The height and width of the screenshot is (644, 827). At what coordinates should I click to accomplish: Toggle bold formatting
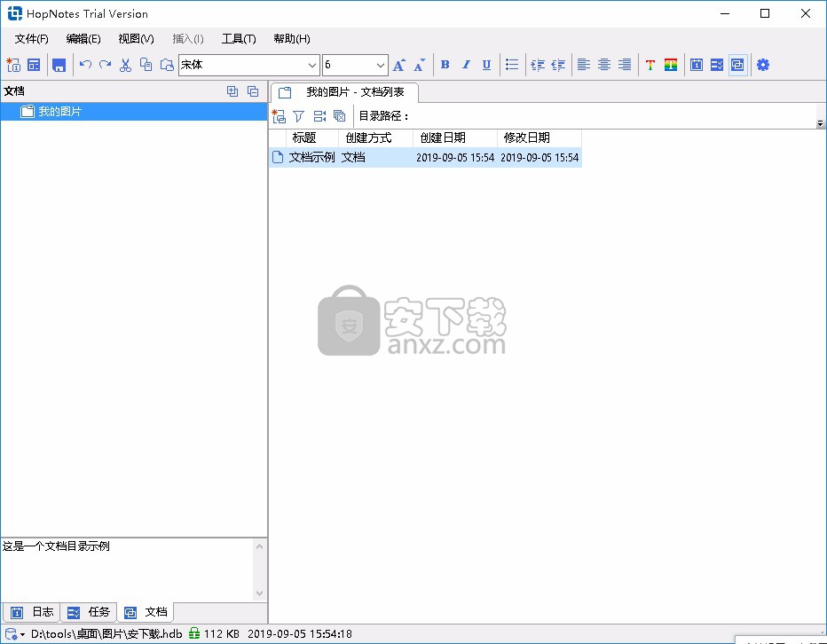(445, 65)
